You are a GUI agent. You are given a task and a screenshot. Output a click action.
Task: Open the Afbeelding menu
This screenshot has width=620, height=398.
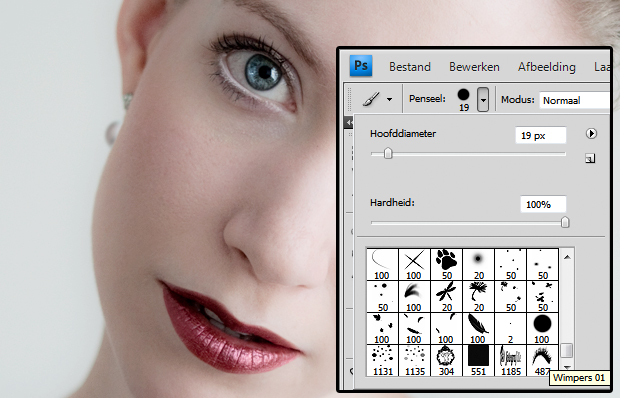(546, 67)
